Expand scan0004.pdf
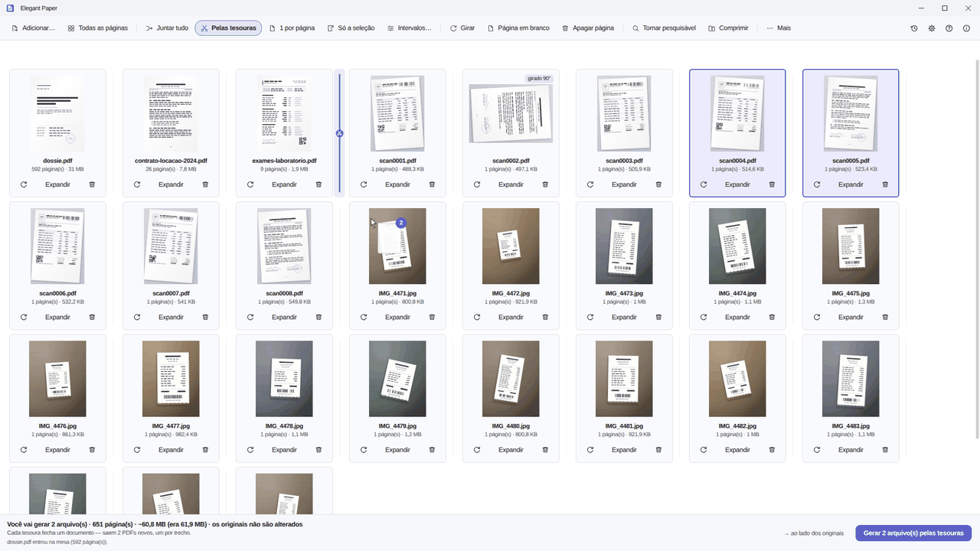This screenshot has width=980, height=551. 737,184
